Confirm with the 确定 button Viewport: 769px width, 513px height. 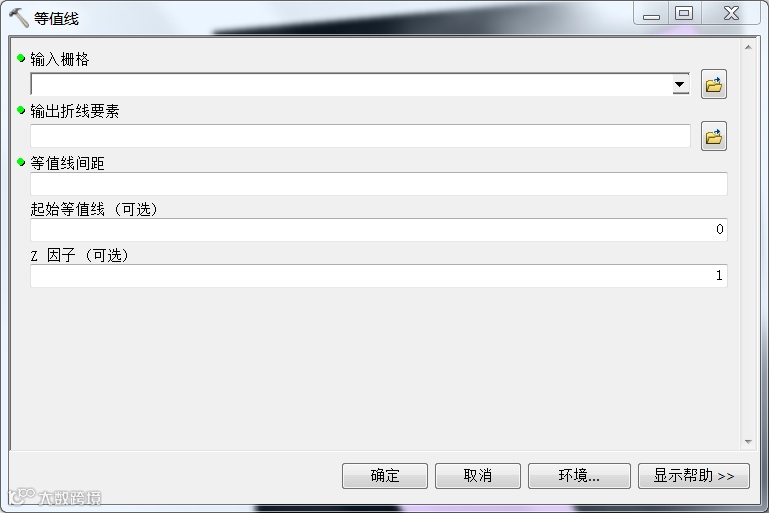[385, 476]
